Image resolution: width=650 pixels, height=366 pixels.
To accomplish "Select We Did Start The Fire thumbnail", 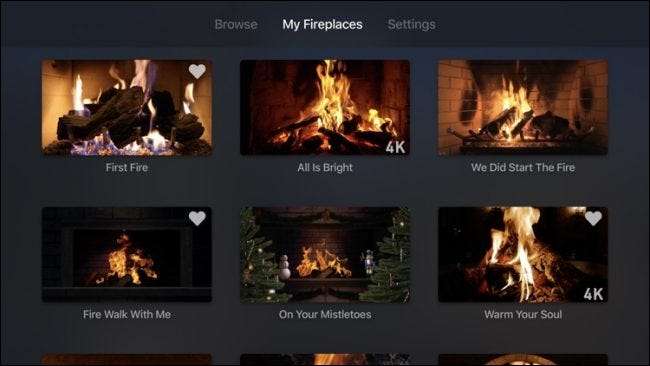I will pos(523,108).
